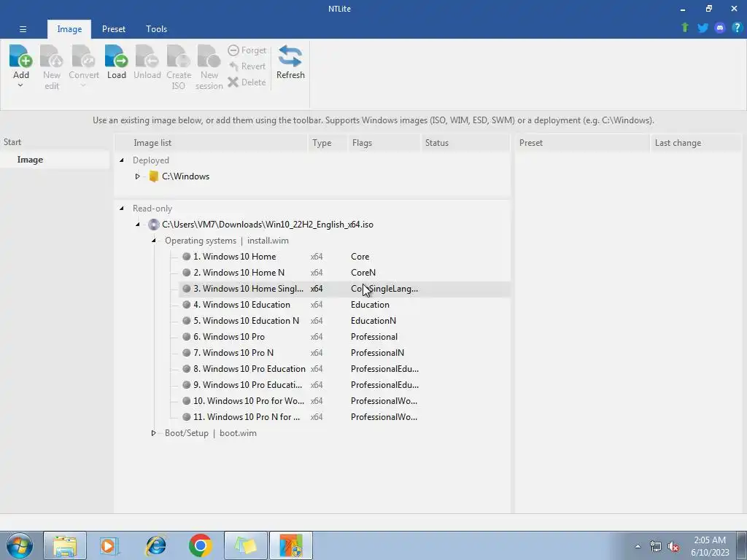The image size is (747, 560).
Task: Click the disc icon of Win10 ISO
Action: 153,225
